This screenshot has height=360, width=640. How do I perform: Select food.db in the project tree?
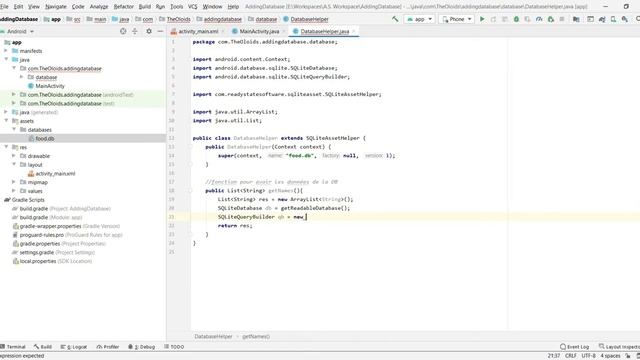pos(45,138)
